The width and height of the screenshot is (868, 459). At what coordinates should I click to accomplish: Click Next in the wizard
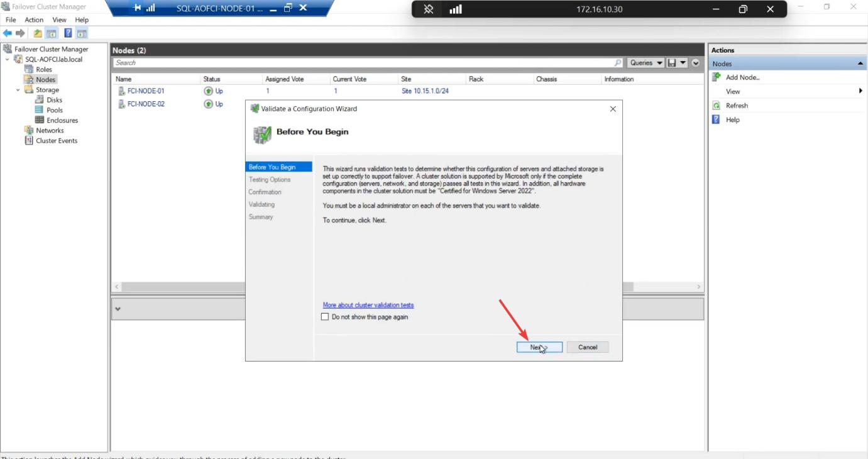coord(539,347)
